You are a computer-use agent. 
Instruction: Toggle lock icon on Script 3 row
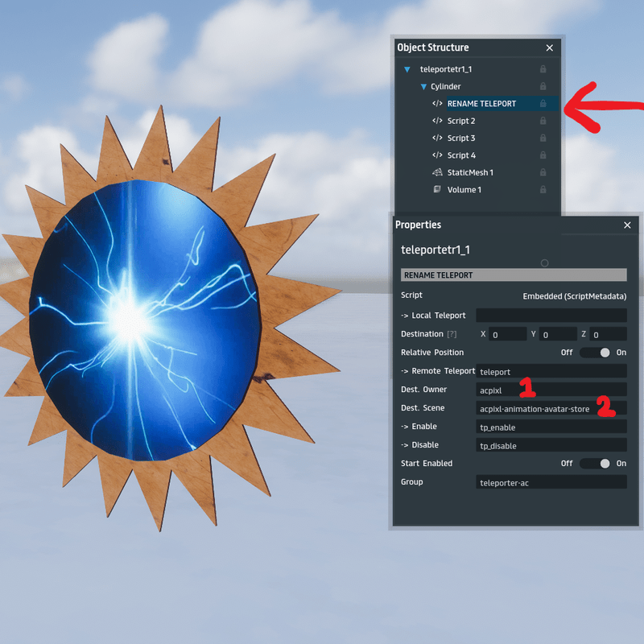pyautogui.click(x=543, y=138)
